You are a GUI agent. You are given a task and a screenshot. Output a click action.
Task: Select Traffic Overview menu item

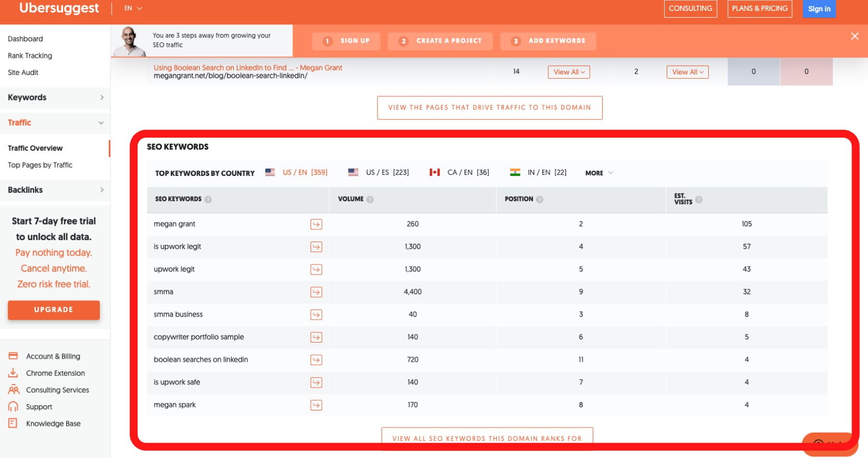(x=35, y=148)
